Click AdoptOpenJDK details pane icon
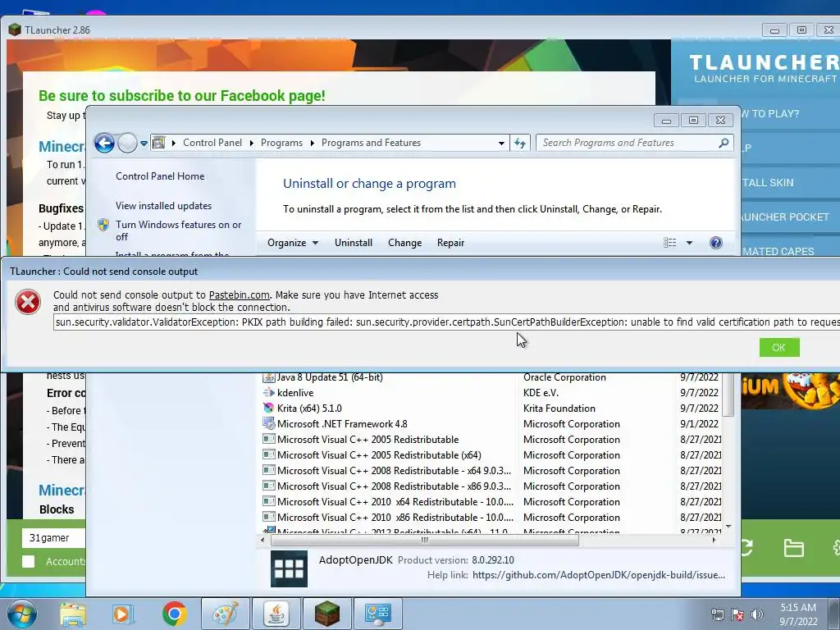The height and width of the screenshot is (630, 840). coord(290,569)
